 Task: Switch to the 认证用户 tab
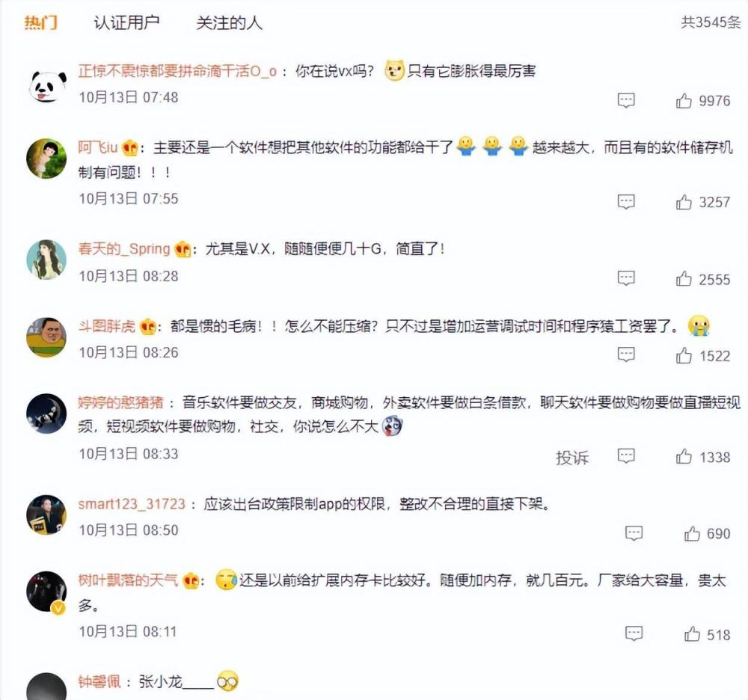point(126,22)
